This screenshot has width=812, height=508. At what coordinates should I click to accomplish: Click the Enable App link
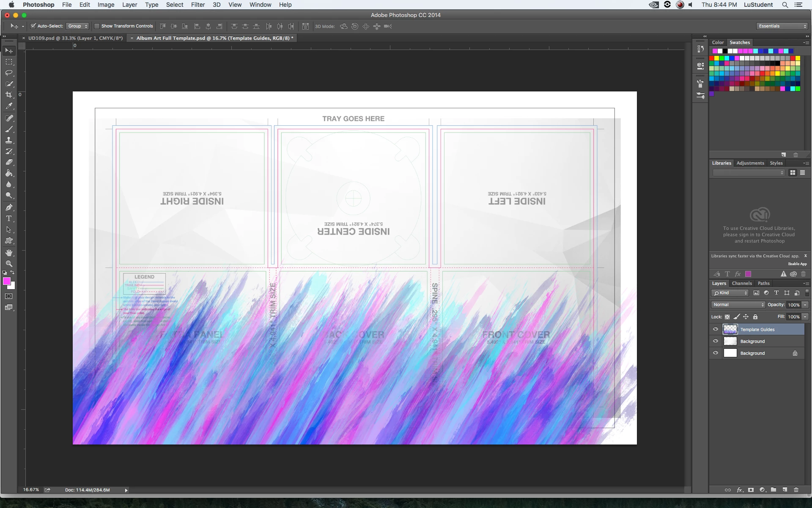pyautogui.click(x=797, y=264)
